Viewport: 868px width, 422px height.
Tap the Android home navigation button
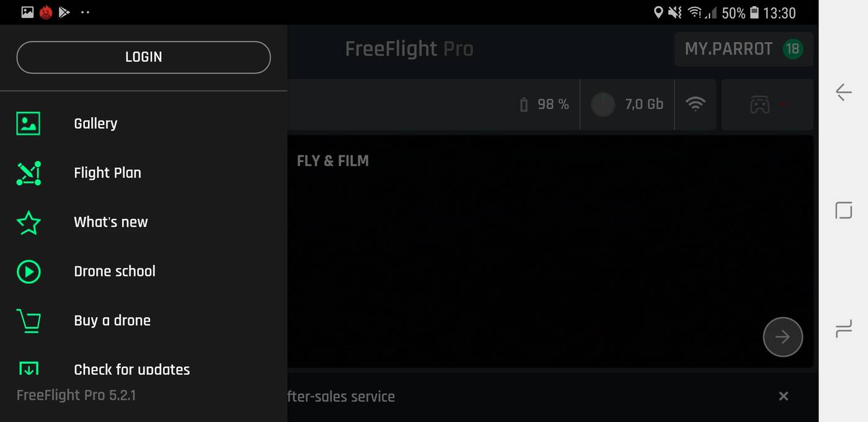pyautogui.click(x=843, y=211)
